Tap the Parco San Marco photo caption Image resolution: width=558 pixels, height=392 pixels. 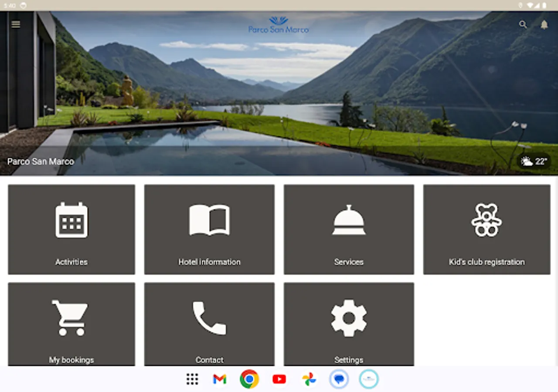point(41,162)
